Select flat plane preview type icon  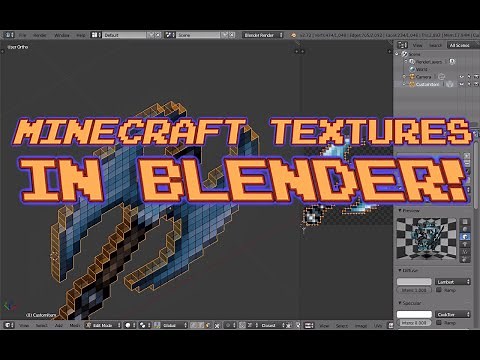point(465,222)
